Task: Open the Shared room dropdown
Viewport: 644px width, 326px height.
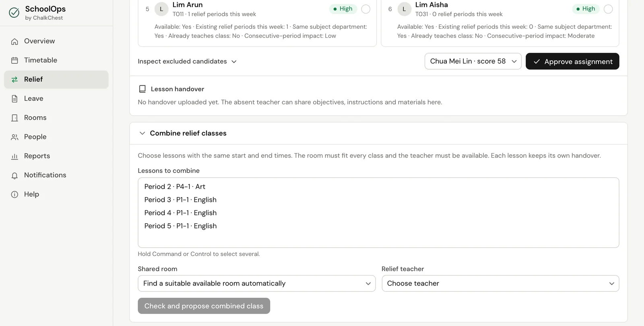Action: click(x=256, y=283)
